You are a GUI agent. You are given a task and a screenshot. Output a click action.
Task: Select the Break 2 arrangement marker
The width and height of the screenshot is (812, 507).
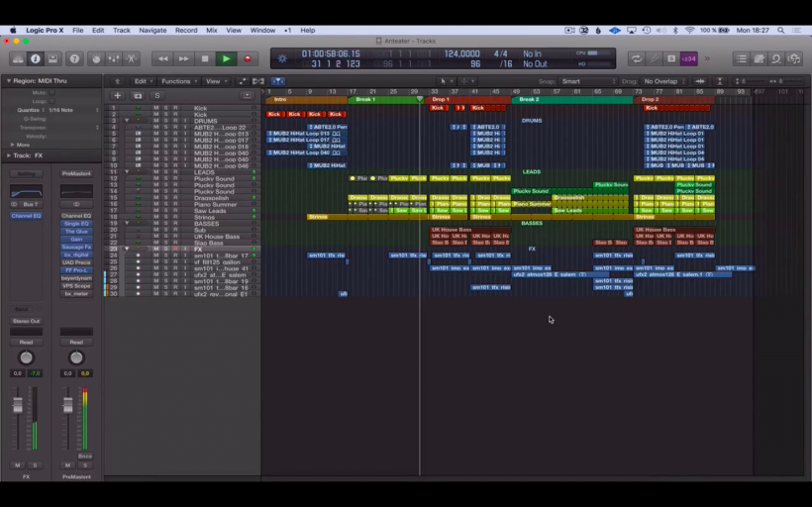(x=571, y=99)
